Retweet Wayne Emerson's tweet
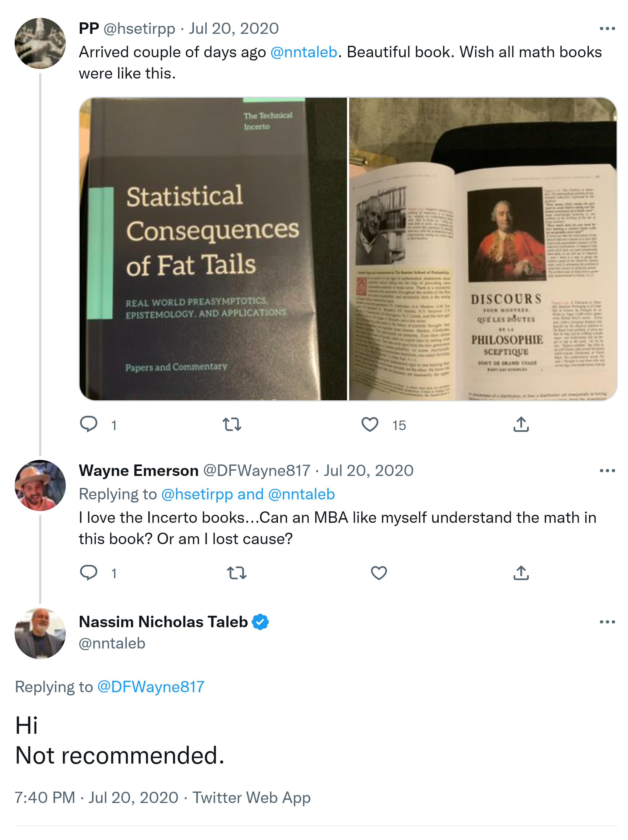Screen dimensions: 628x840 pos(236,572)
